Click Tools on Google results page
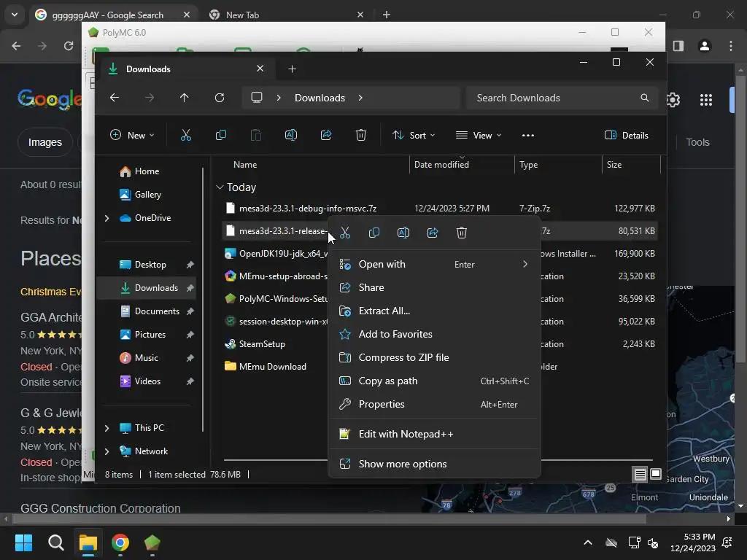 (697, 142)
